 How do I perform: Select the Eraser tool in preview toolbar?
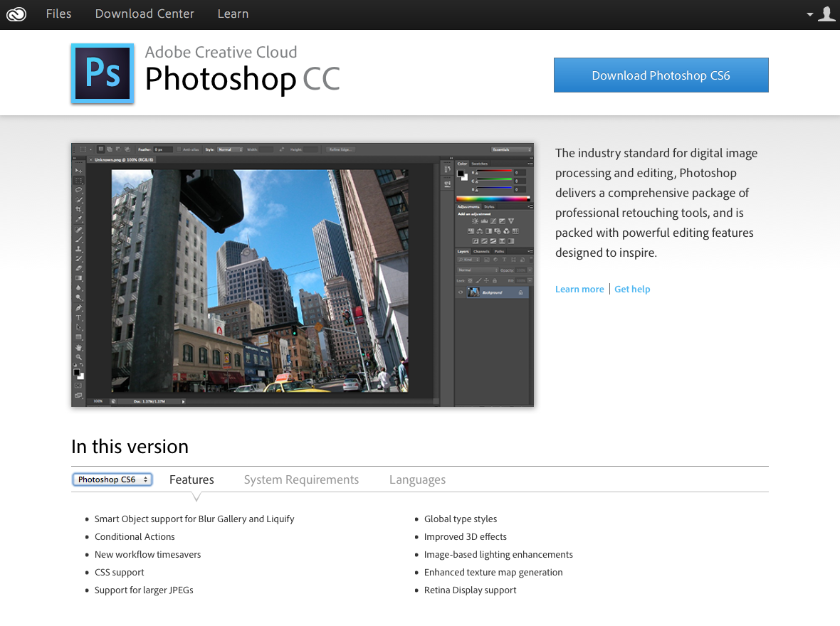(x=79, y=267)
